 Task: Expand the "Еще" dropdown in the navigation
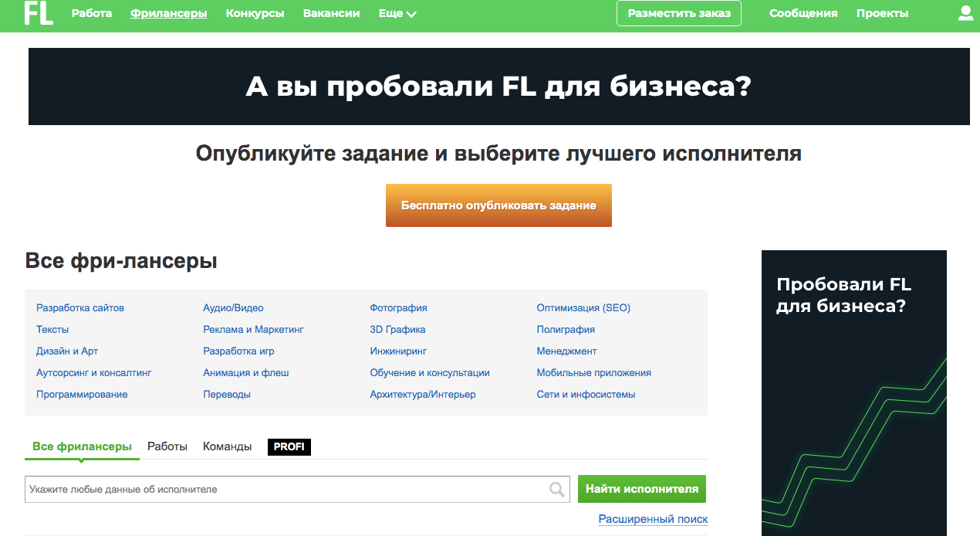click(x=396, y=13)
